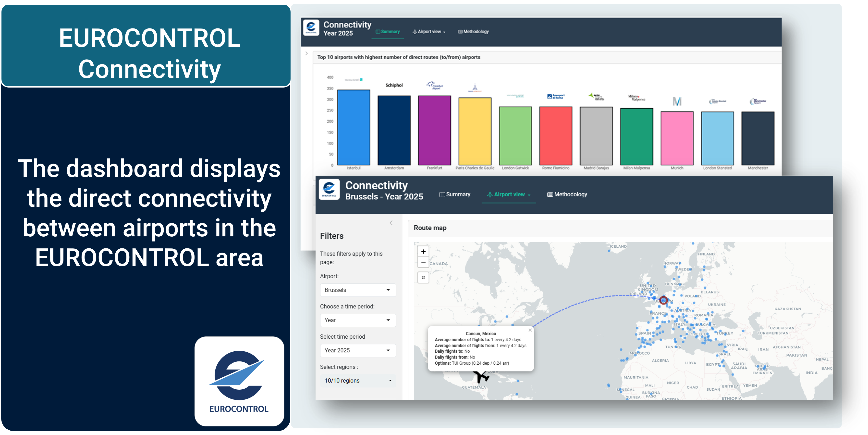This screenshot has width=868, height=435.
Task: Expand the Year 2025 time period selector
Action: [358, 351]
